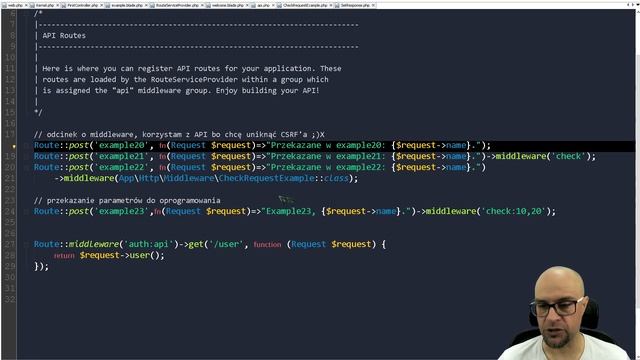Open the document list dropdown in the tab bar

(x=637, y=5)
